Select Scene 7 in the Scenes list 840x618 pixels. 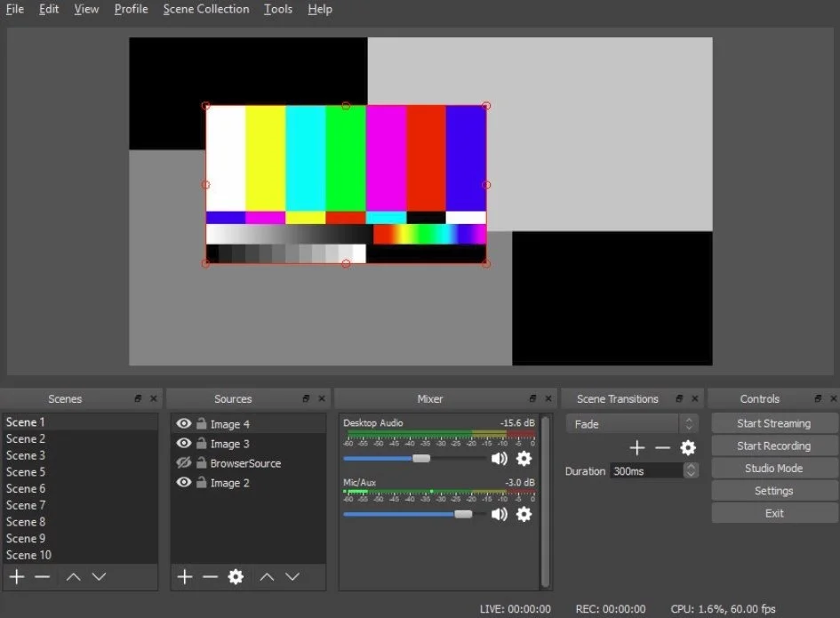(25, 505)
